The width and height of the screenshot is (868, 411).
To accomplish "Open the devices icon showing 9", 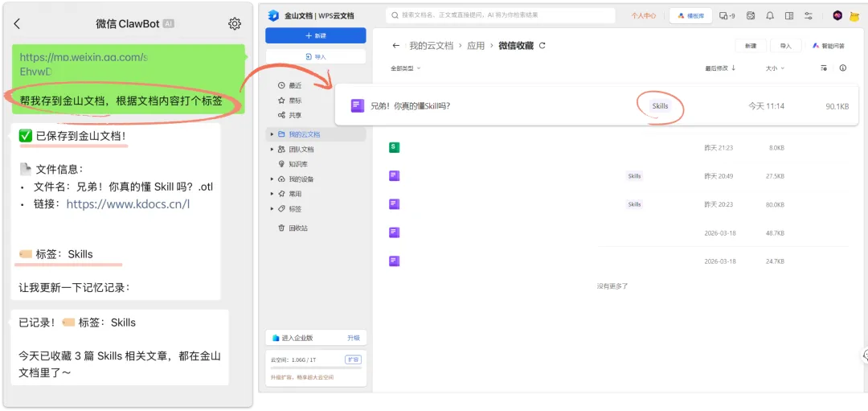I will click(x=727, y=15).
